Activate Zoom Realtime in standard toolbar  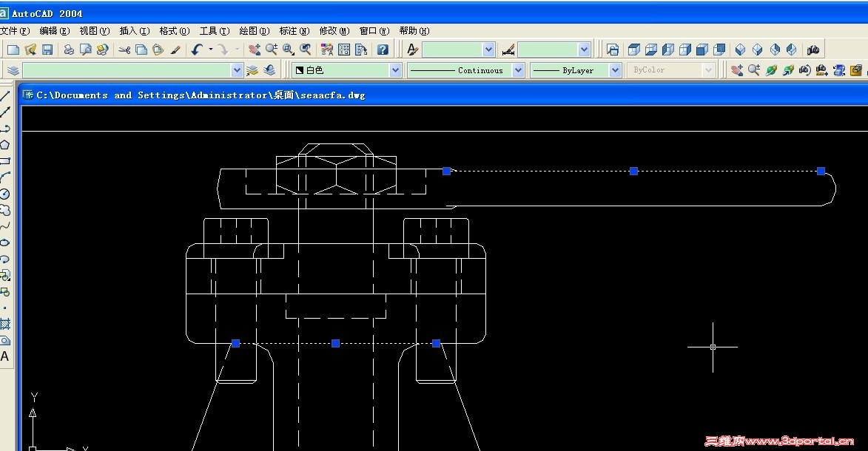272,50
